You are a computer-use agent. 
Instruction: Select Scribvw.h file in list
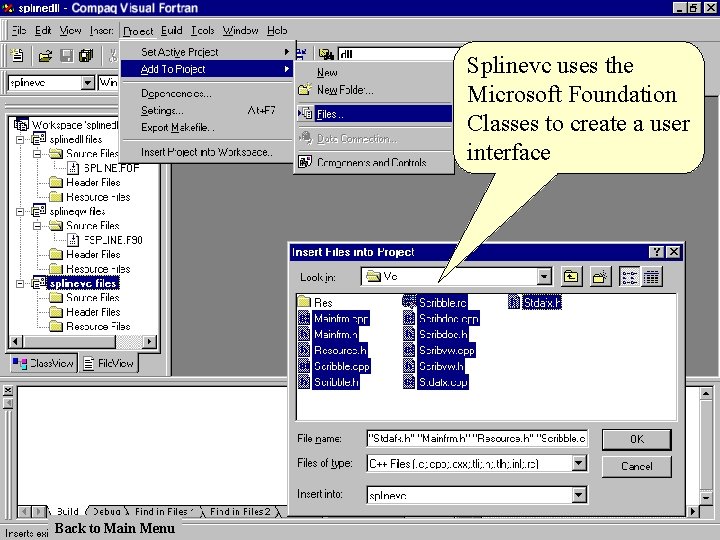coord(433,366)
